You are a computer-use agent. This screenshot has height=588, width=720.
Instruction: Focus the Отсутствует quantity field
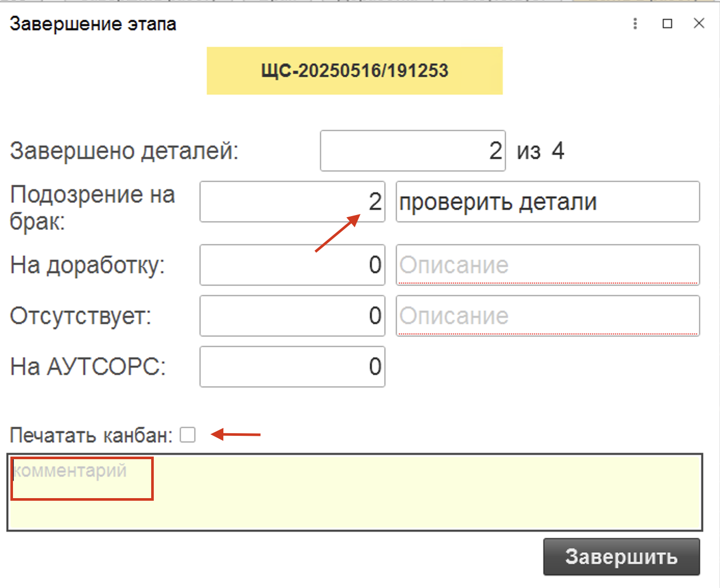292,316
